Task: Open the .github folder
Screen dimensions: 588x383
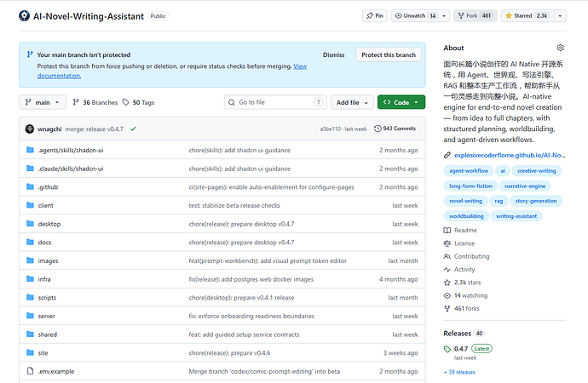Action: pos(48,187)
